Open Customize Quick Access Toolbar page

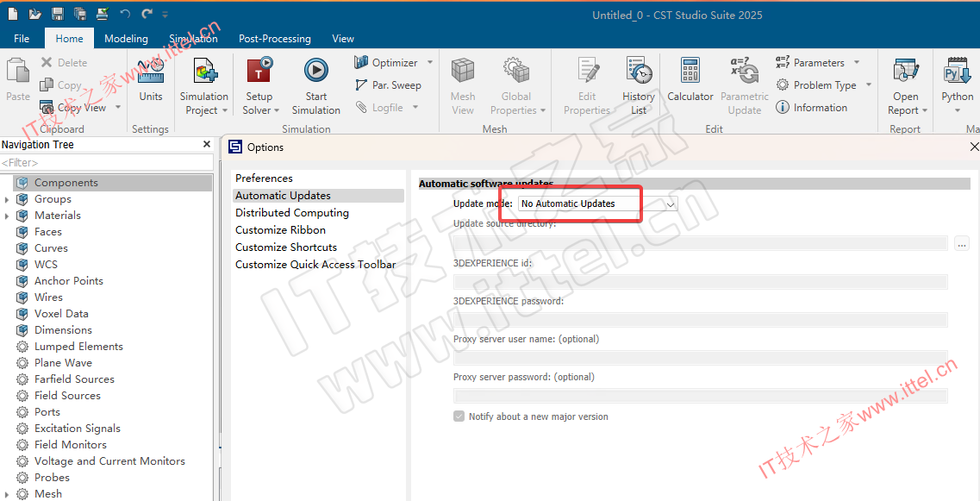click(x=315, y=265)
